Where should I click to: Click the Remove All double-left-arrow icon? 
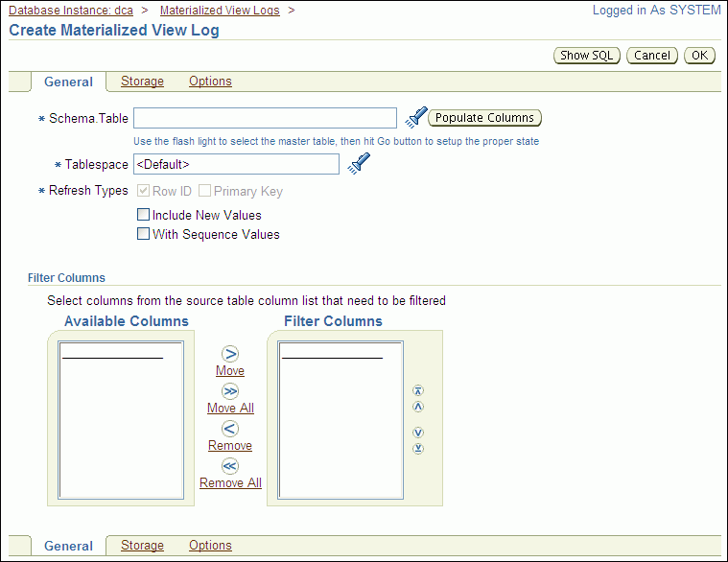coord(230,465)
